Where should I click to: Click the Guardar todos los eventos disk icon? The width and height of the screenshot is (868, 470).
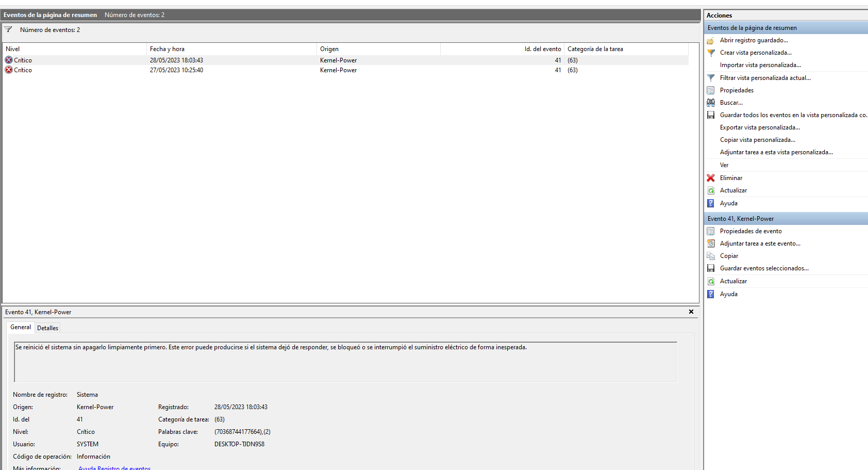[711, 115]
